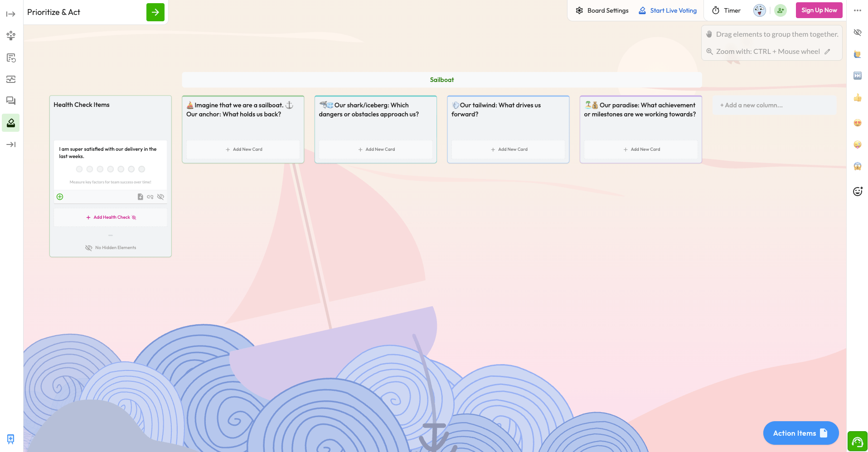
Task: Invite participants with the add-user icon
Action: pyautogui.click(x=781, y=10)
